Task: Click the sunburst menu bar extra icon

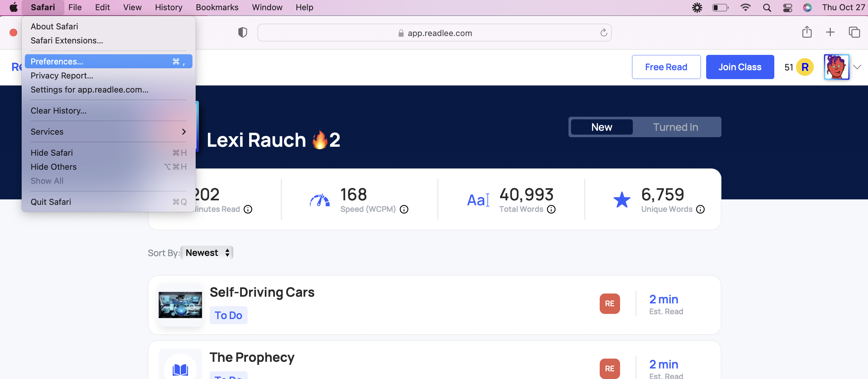Action: pyautogui.click(x=697, y=7)
